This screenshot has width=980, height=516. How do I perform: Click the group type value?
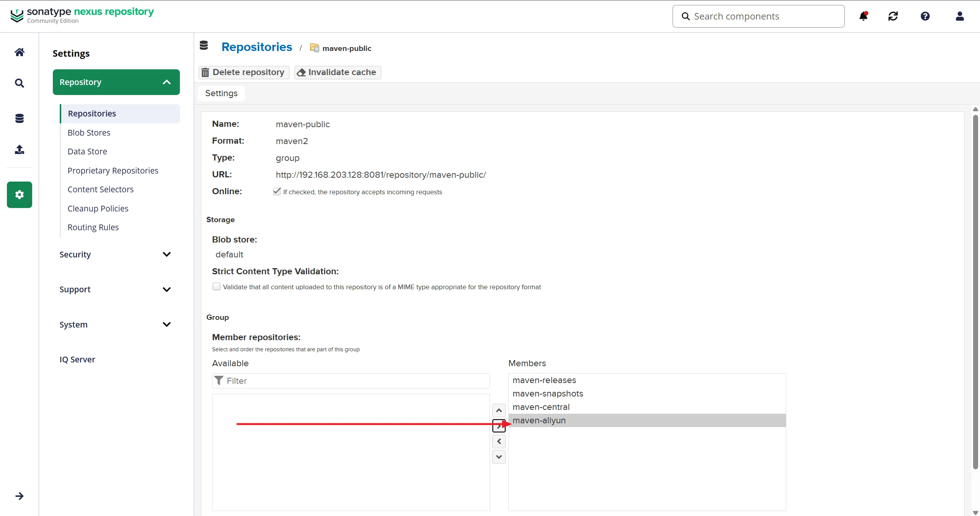[287, 158]
